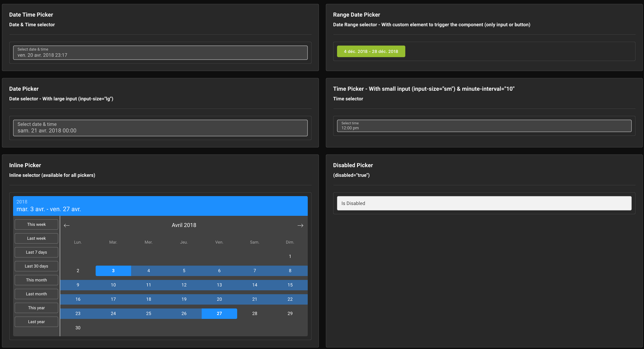Select the "This year" shortcut

point(36,308)
